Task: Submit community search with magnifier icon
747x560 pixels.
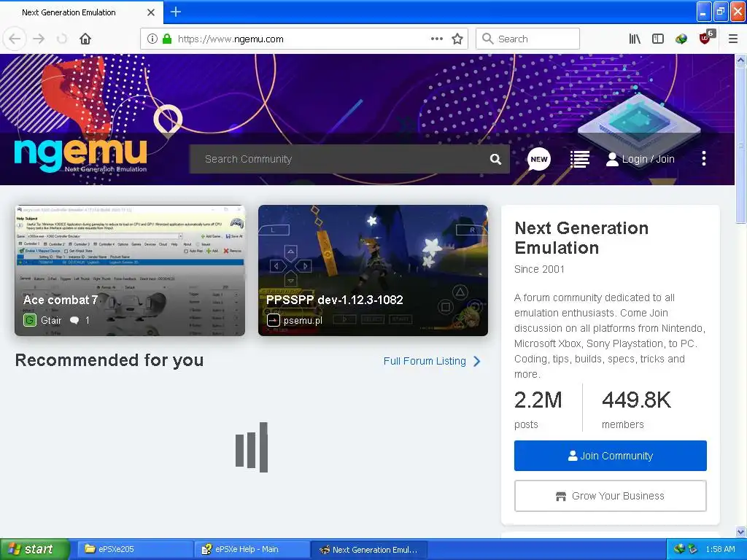Action: pyautogui.click(x=495, y=159)
